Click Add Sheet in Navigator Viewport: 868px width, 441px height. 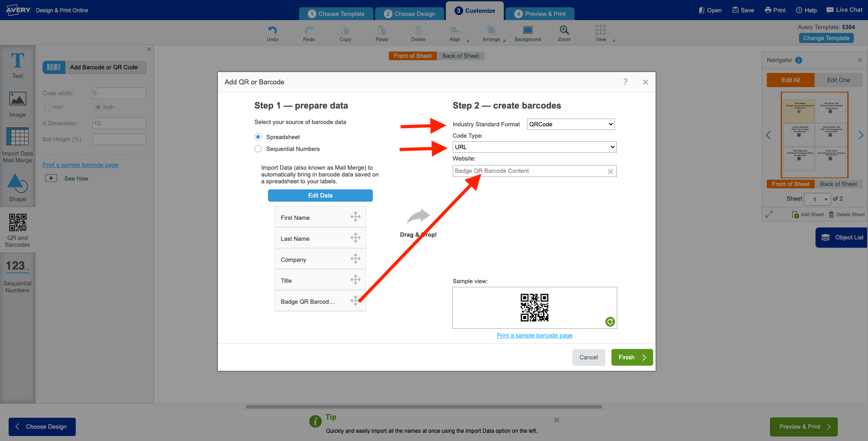click(808, 214)
